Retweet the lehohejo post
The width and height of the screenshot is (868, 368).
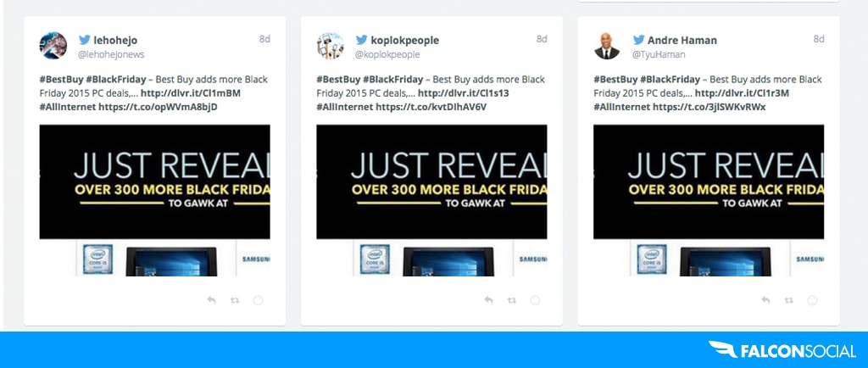[235, 300]
